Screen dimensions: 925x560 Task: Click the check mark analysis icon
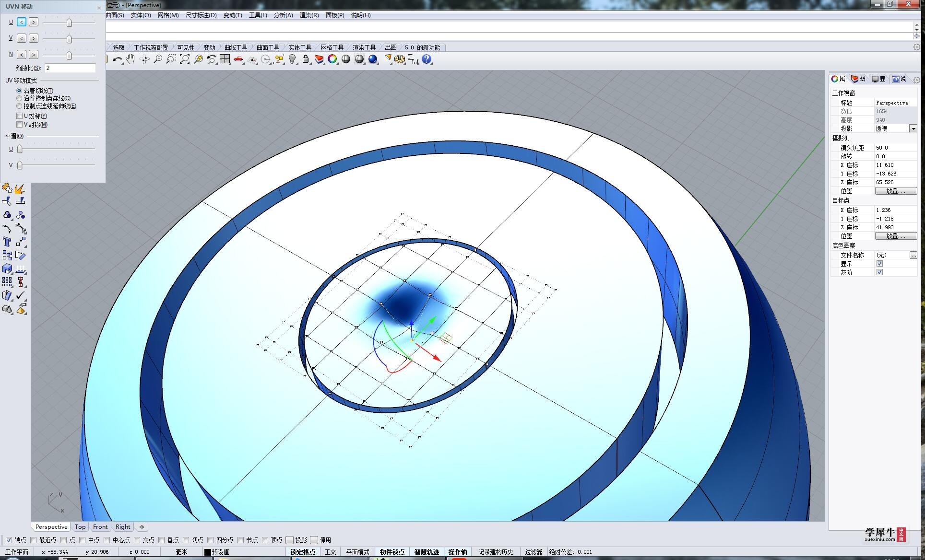21,295
